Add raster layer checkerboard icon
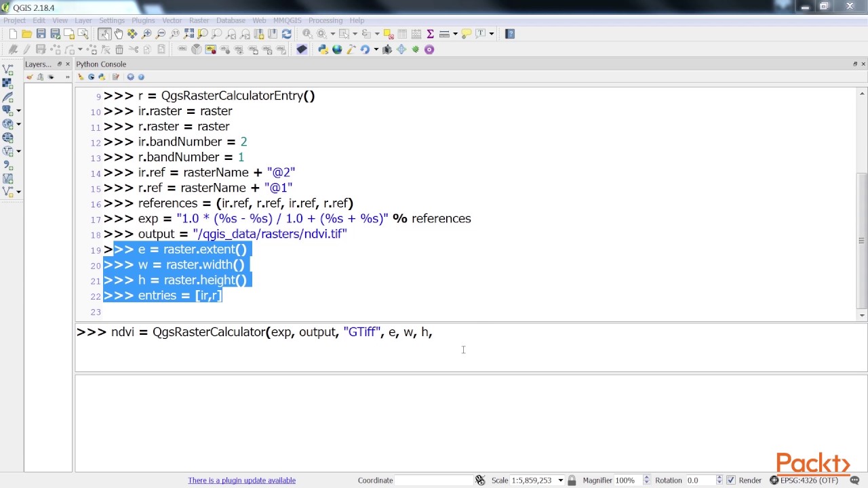868x488 pixels. coord(8,83)
